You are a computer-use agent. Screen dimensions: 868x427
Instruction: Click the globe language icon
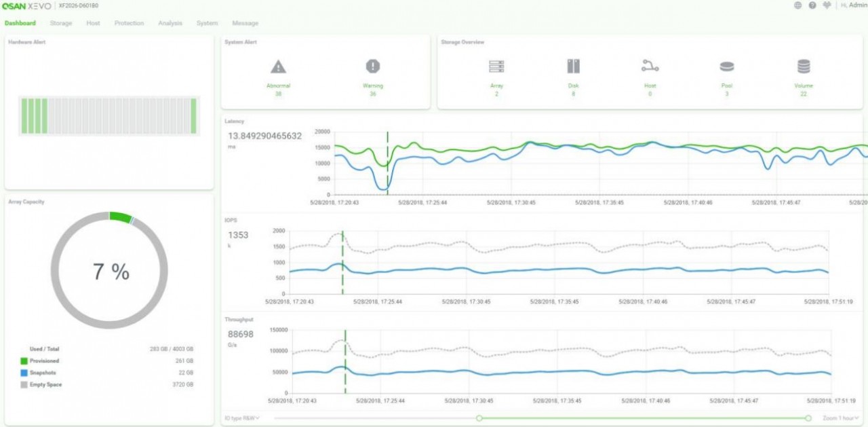[x=797, y=5]
